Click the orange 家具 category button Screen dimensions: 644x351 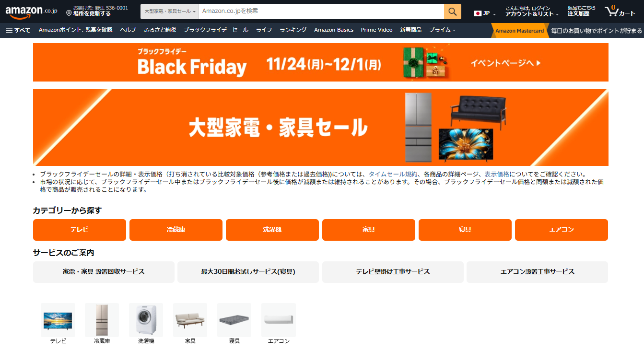point(369,230)
